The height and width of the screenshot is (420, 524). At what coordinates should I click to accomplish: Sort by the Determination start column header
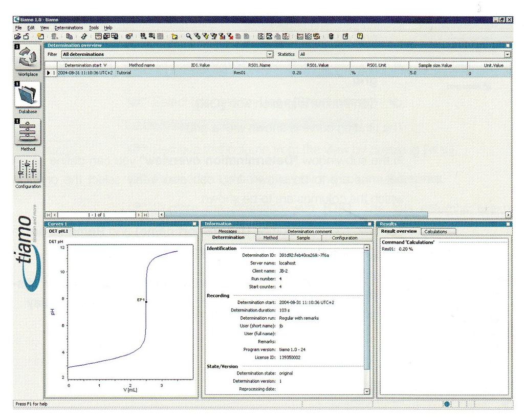[x=86, y=65]
